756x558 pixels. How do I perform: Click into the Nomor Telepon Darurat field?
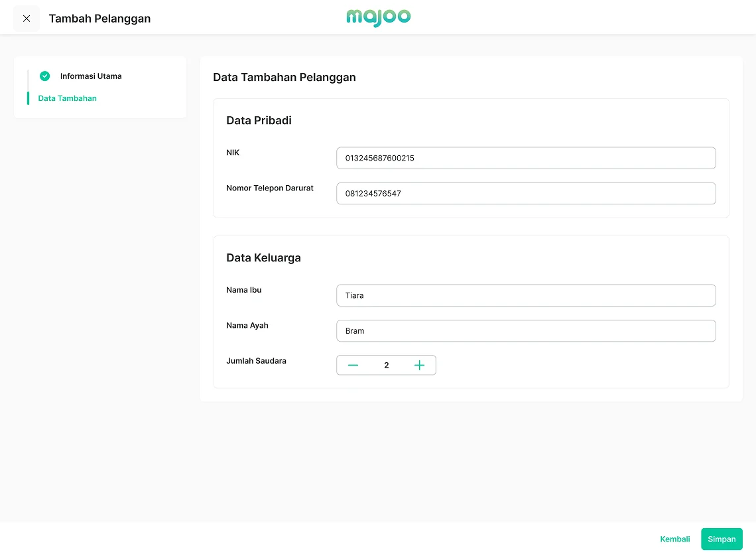pos(526,194)
